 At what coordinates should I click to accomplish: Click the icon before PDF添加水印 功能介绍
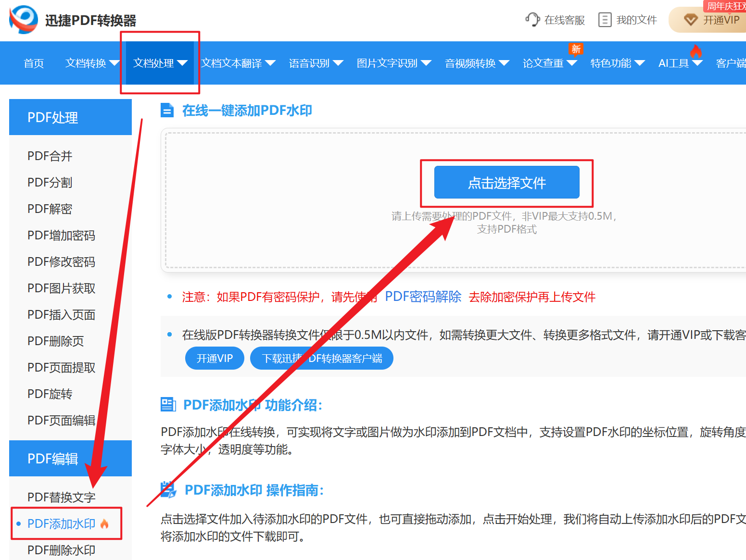167,405
